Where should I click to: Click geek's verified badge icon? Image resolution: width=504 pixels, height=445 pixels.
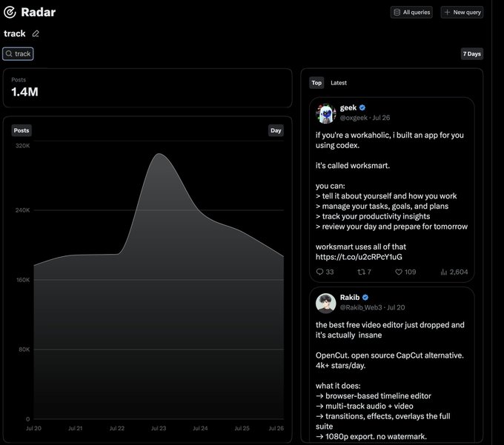point(362,107)
